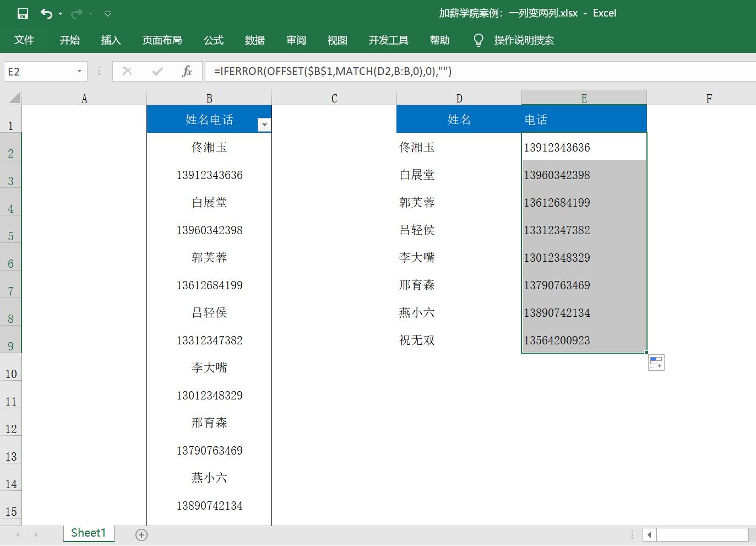Click the Save icon on Quick Access Toolbar
Viewport: 756px width, 546px height.
(x=22, y=13)
